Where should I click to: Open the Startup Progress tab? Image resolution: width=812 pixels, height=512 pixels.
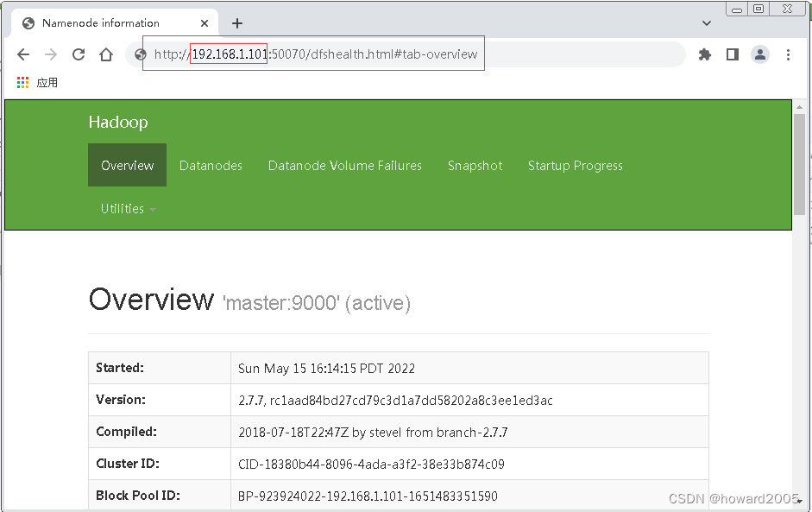tap(576, 165)
